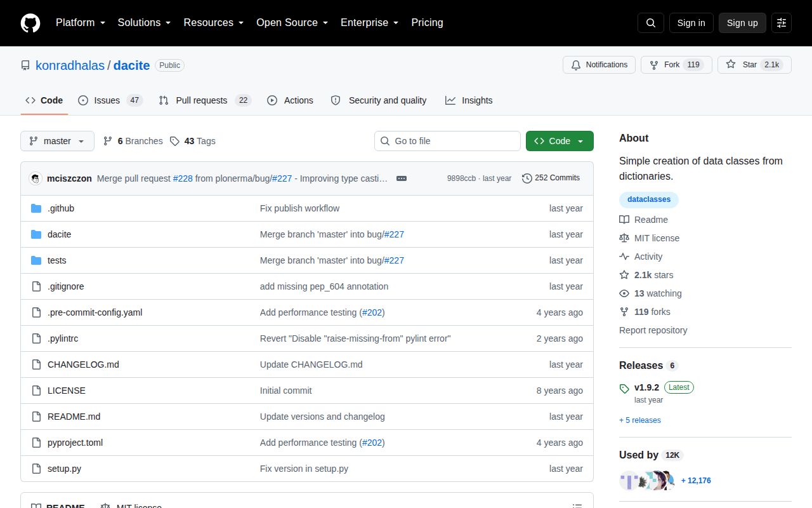Viewport: 812px width, 508px height.
Task: Open the master branch selector dropdown
Action: pos(57,141)
